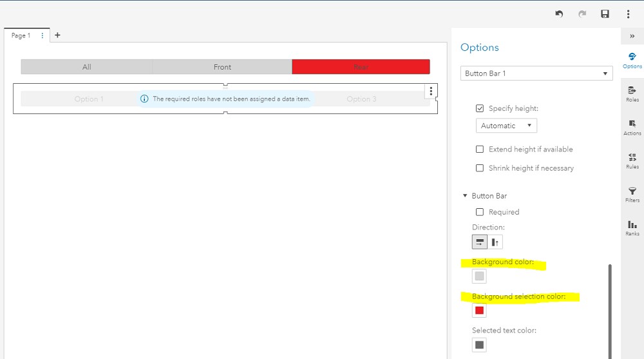Uncheck the Specify height checkbox
The width and height of the screenshot is (644, 359).
pyautogui.click(x=480, y=108)
